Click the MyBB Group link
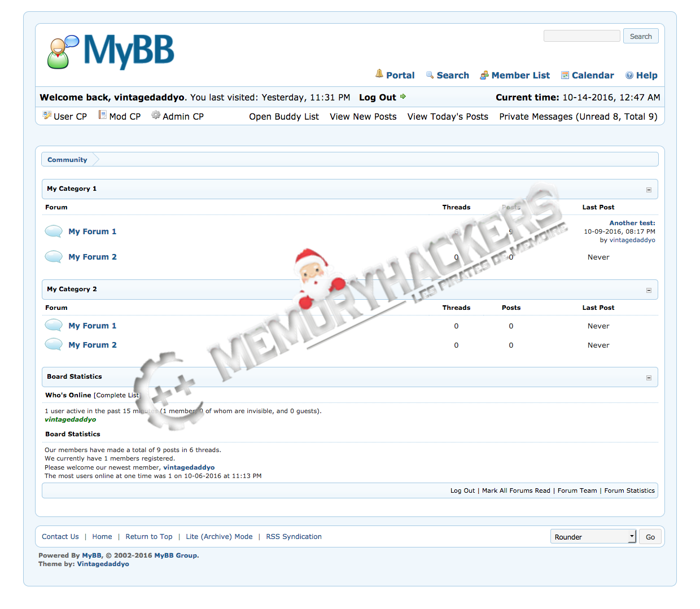The image size is (700, 609). click(x=176, y=555)
